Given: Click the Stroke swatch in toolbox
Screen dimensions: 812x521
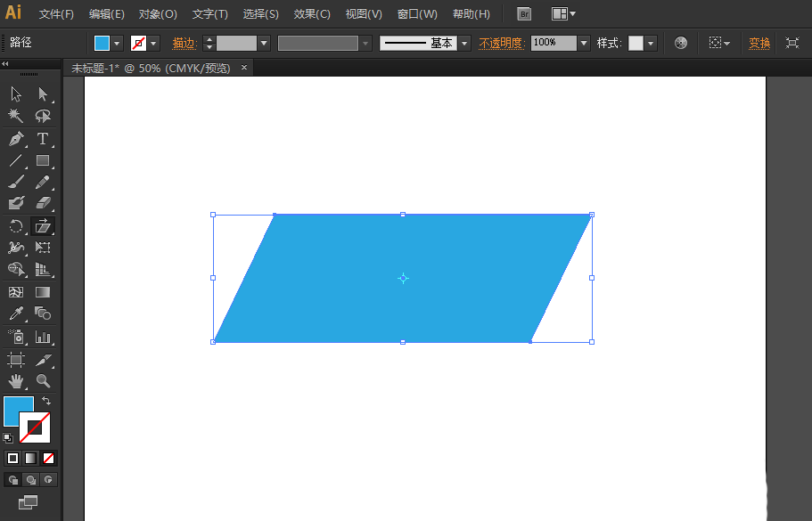Looking at the screenshot, I should point(35,427).
